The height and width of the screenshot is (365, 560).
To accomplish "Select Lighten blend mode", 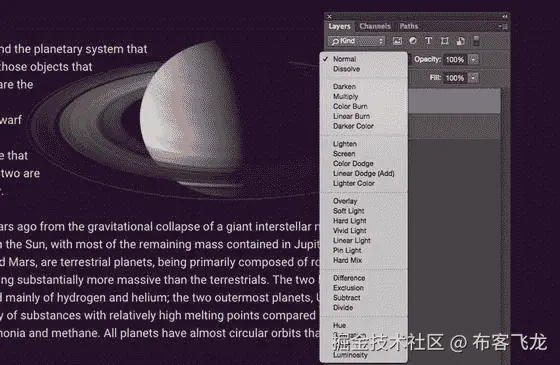I will [364, 144].
